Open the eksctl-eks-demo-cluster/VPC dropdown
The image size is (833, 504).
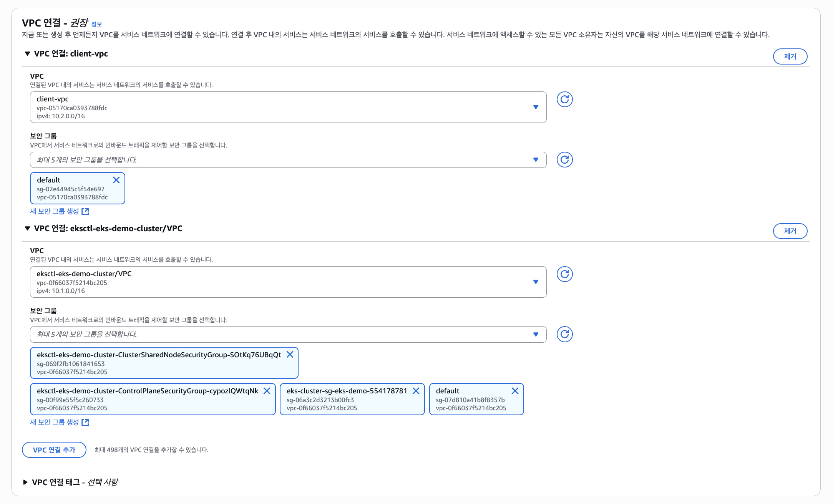(x=288, y=282)
